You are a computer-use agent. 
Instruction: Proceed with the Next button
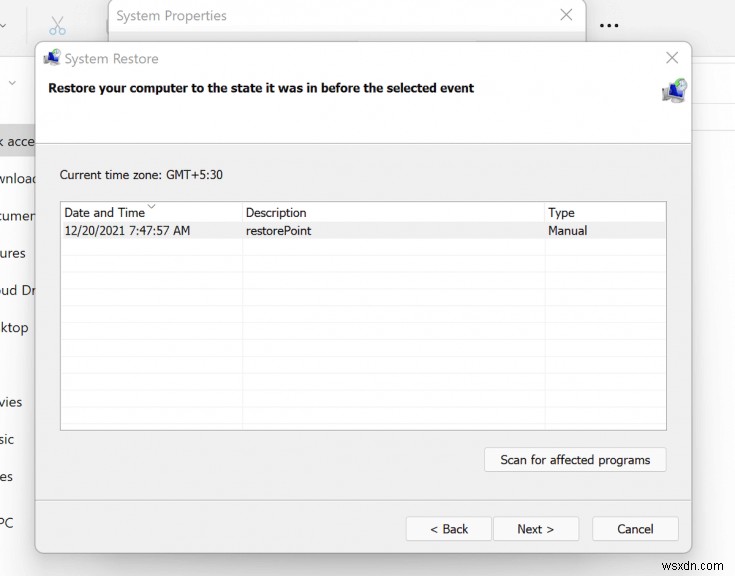(x=534, y=529)
